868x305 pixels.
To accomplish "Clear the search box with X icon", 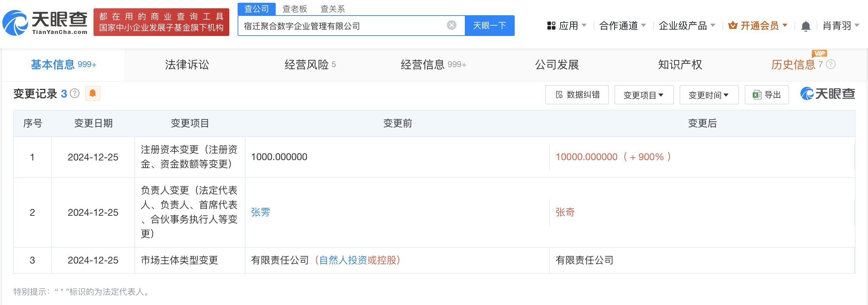I will click(451, 25).
